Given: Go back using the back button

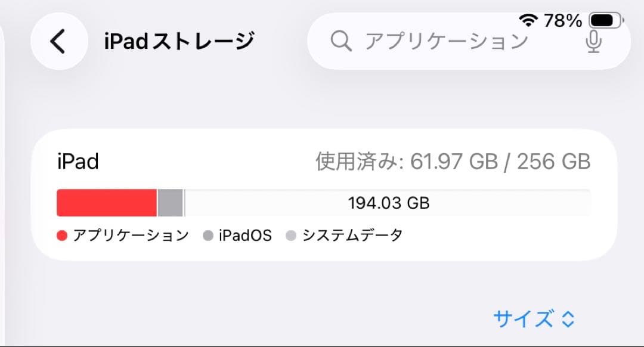Looking at the screenshot, I should 57,41.
